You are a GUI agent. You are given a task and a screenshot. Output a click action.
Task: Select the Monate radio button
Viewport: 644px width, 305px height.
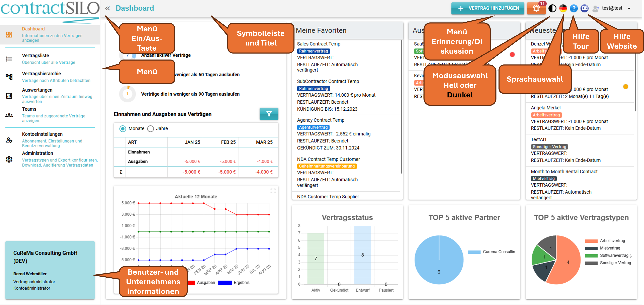(123, 129)
